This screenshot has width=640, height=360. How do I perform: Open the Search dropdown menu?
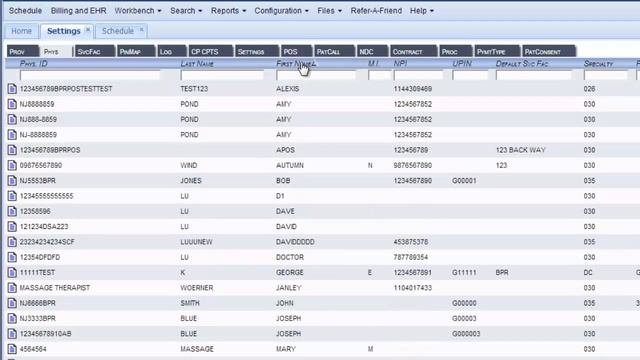(186, 11)
